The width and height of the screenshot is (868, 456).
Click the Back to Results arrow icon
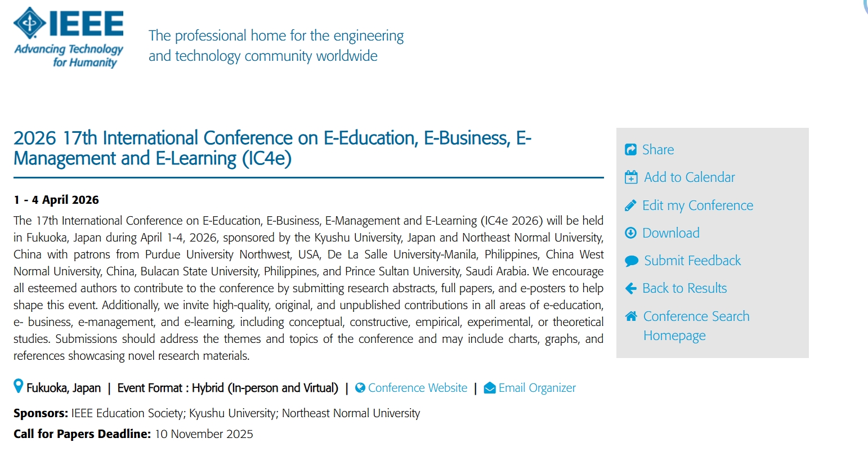coord(630,288)
